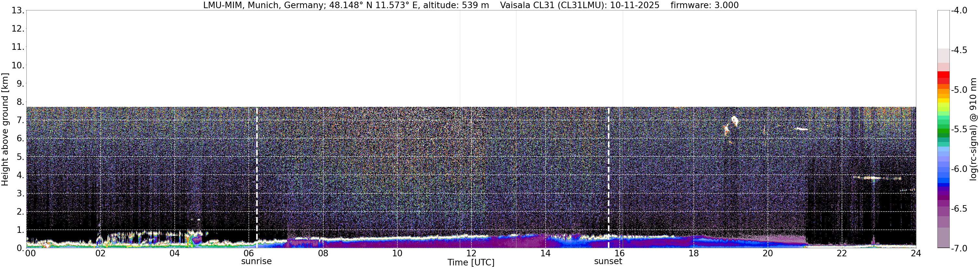Click the -5.0 tick label of the colorbar

(x=959, y=90)
